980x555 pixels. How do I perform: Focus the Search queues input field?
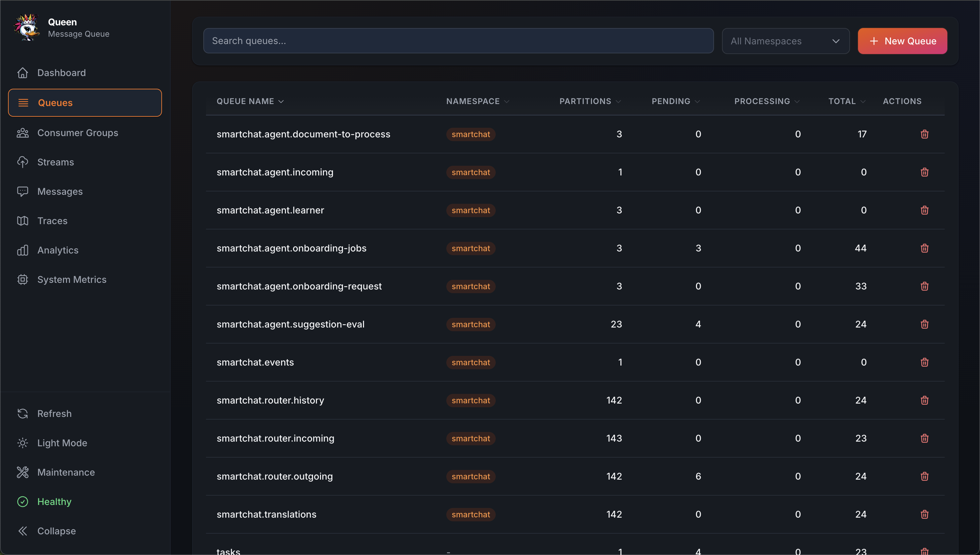pos(458,41)
